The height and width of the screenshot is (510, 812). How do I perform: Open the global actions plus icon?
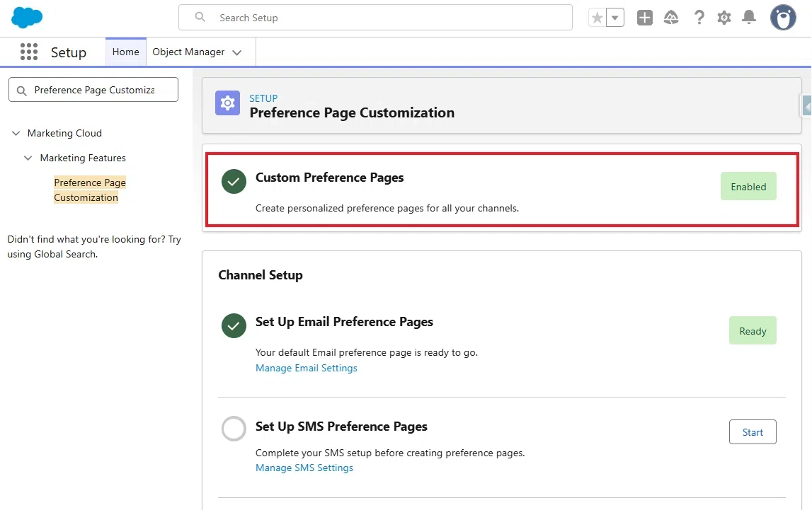(645, 18)
